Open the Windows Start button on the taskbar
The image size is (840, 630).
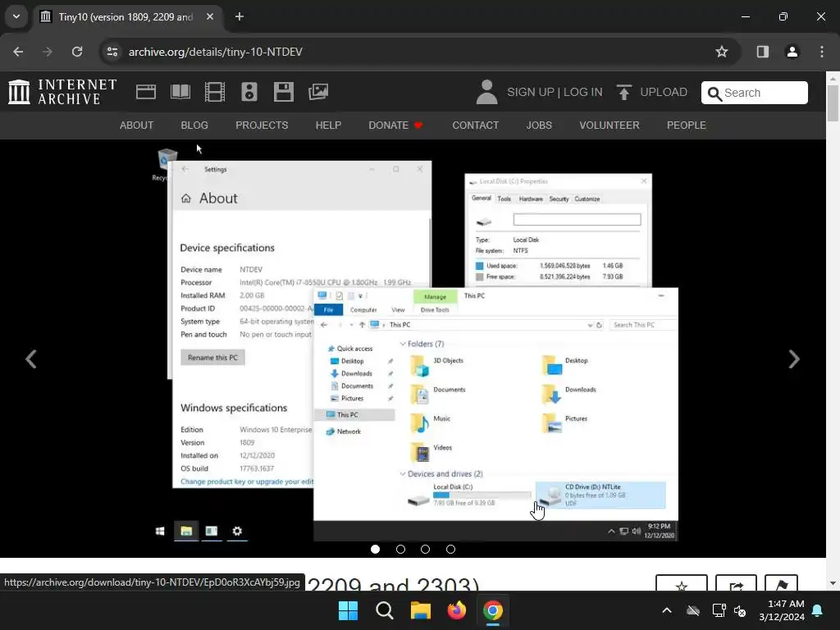click(348, 610)
